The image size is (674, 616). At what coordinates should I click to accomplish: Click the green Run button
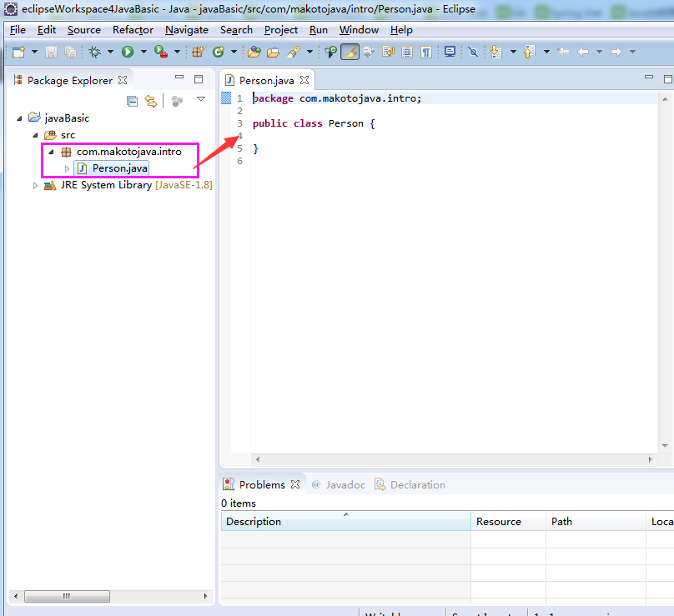pos(128,52)
